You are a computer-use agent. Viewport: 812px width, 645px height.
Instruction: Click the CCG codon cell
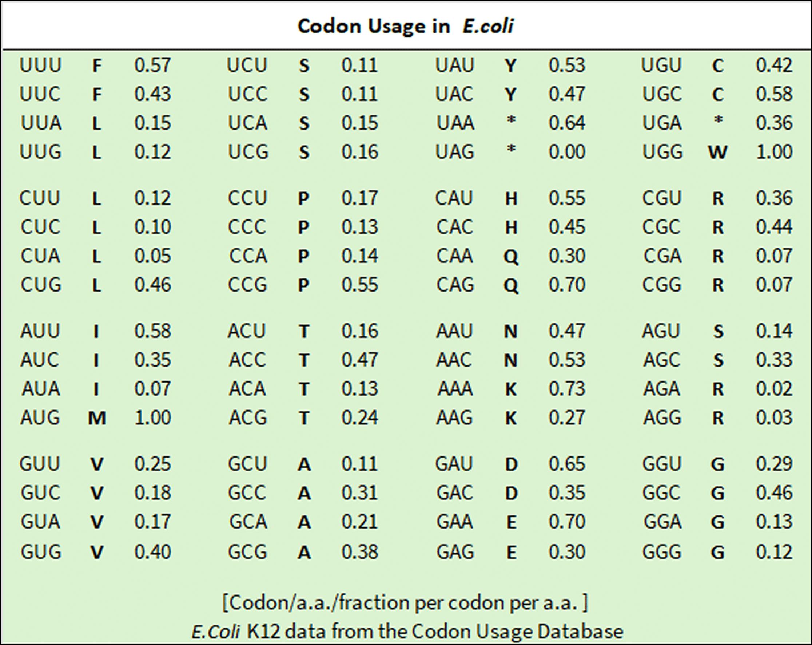pyautogui.click(x=247, y=285)
